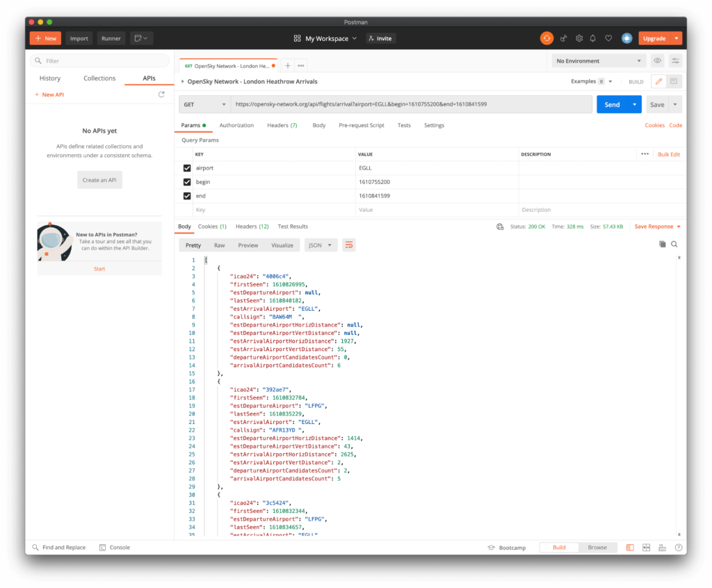This screenshot has height=588, width=712.
Task: Expand the Save Response dropdown
Action: tap(678, 226)
